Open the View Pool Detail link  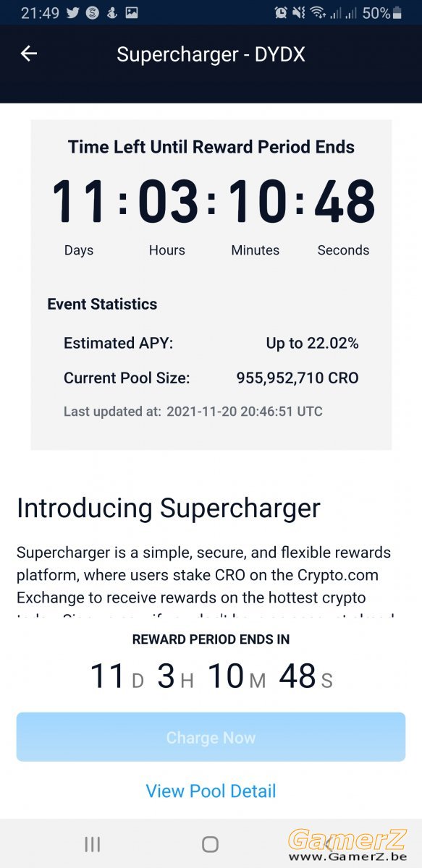coord(211,791)
